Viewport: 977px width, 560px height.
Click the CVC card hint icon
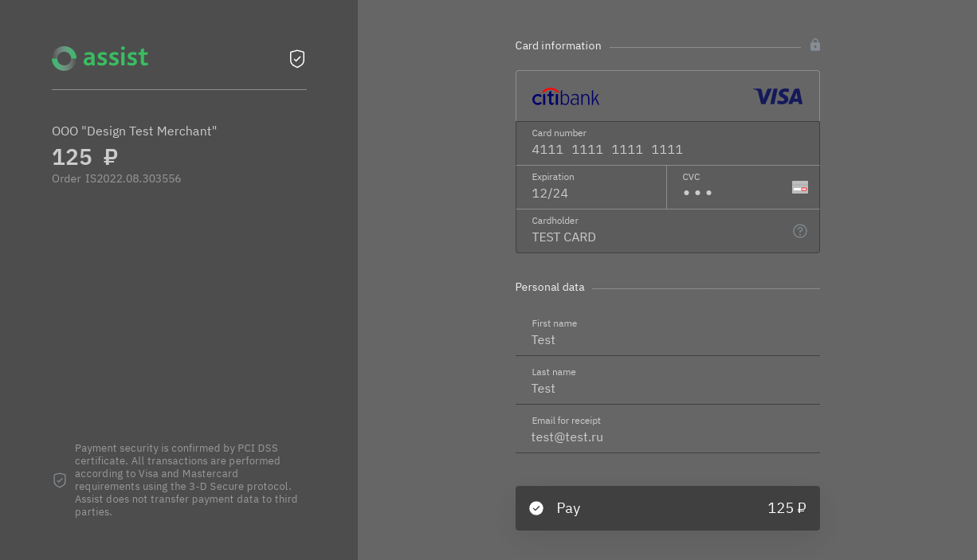[x=799, y=187]
